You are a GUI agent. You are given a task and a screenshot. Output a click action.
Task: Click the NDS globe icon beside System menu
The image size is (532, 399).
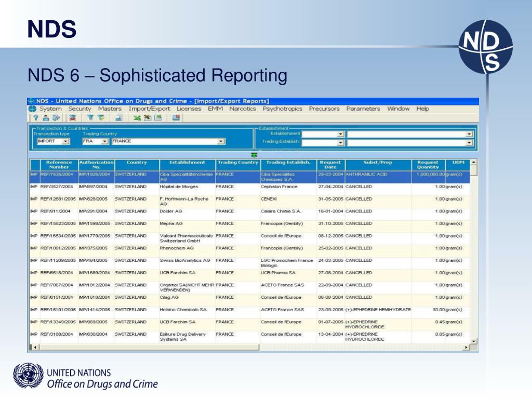[32, 109]
